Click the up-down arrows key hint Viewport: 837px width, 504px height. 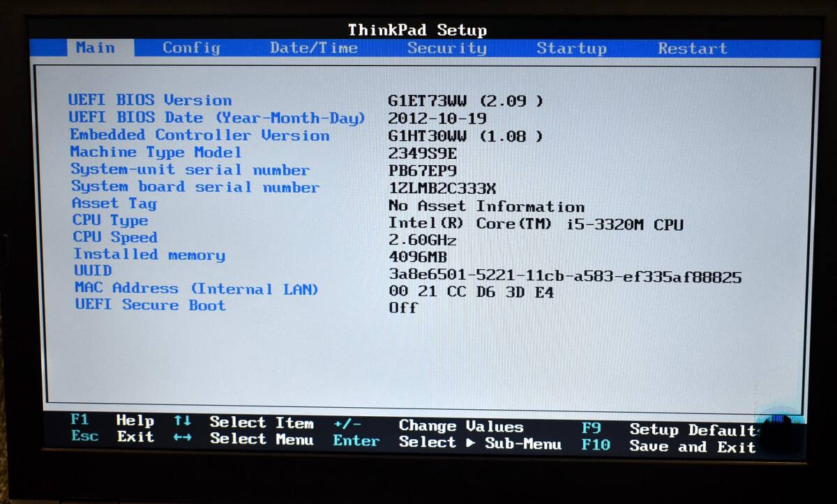(x=183, y=421)
